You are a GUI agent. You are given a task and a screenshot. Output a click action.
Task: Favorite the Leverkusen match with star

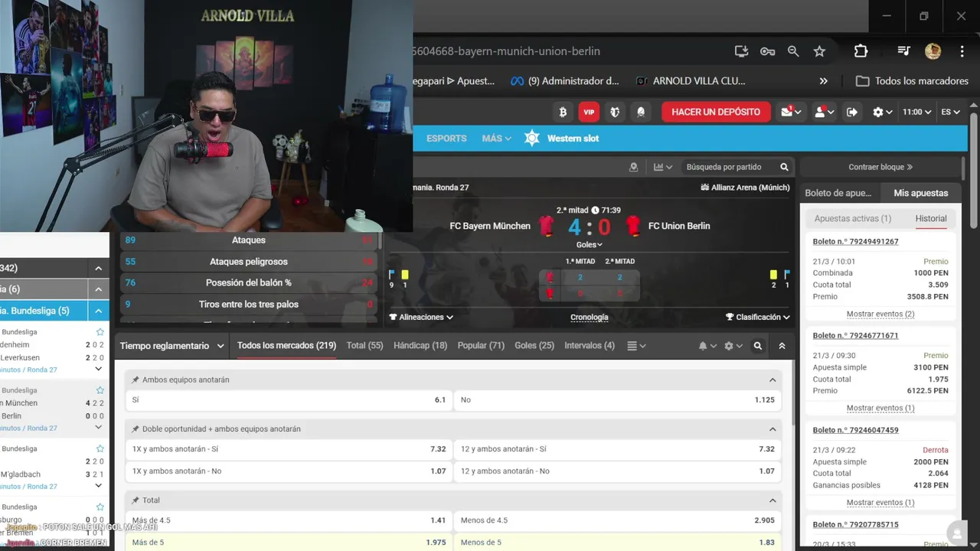click(x=100, y=332)
